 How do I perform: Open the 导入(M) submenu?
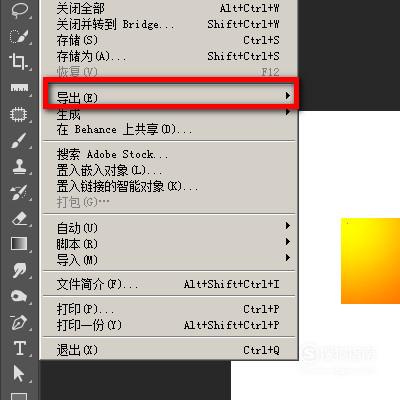[169, 260]
